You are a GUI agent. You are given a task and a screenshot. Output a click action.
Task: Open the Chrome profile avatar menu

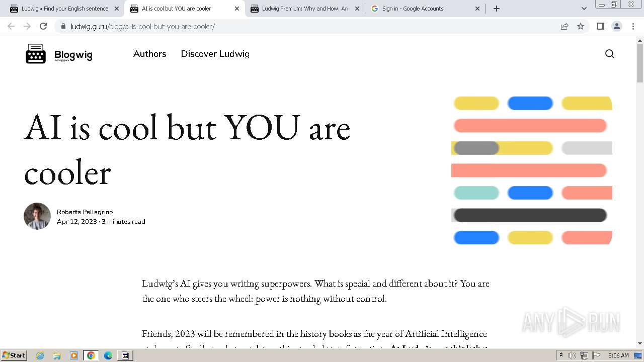point(617,26)
